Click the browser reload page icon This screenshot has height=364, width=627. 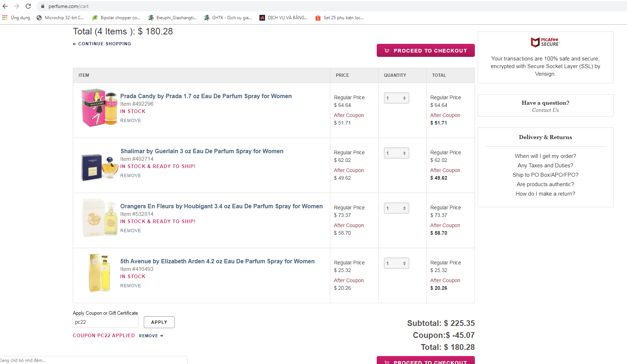coord(28,6)
